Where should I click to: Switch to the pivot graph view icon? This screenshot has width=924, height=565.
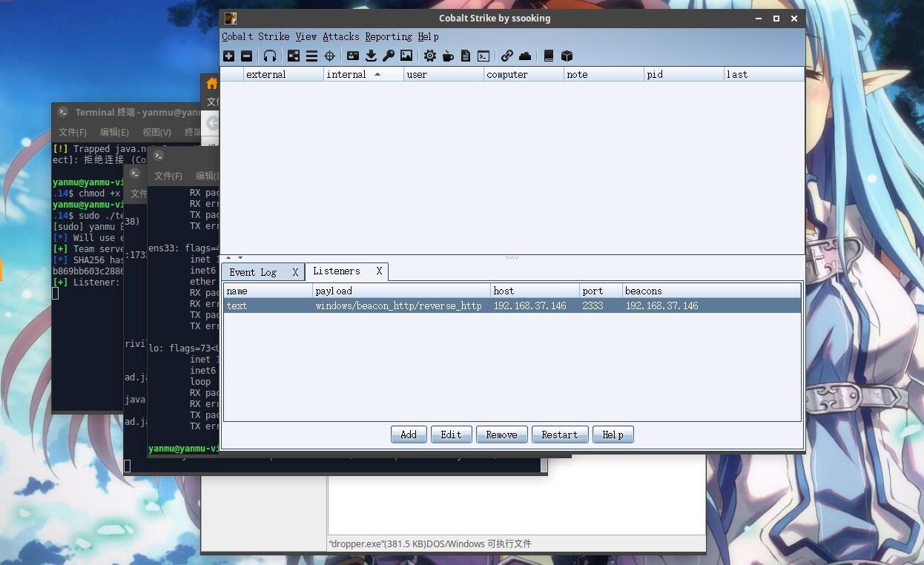click(294, 56)
